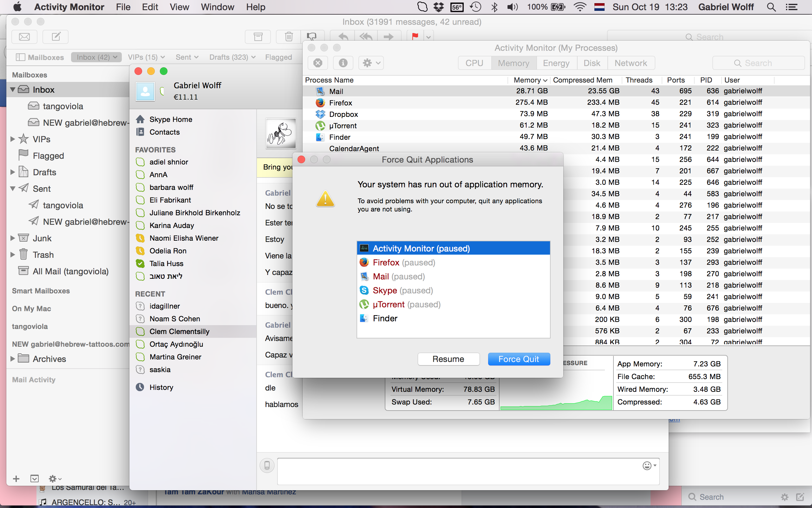Click the Skype message input field
This screenshot has height=508, width=812.
pos(468,471)
